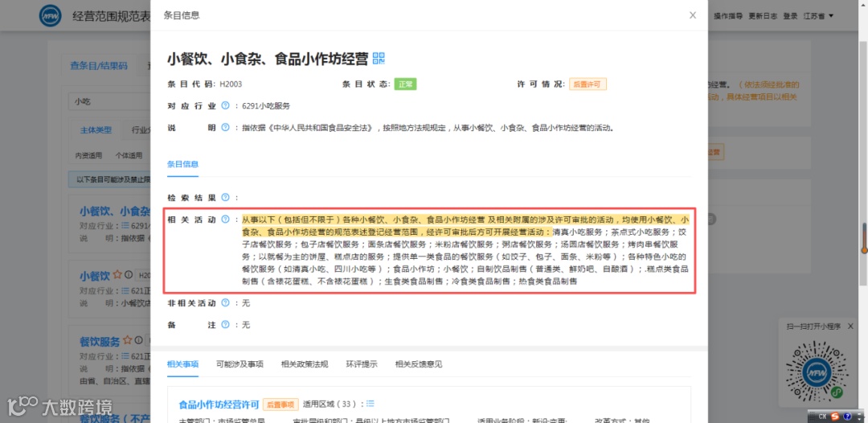The height and width of the screenshot is (423, 868).
Task: Open info icon beside 餐饮服务 result
Action: click(x=138, y=340)
